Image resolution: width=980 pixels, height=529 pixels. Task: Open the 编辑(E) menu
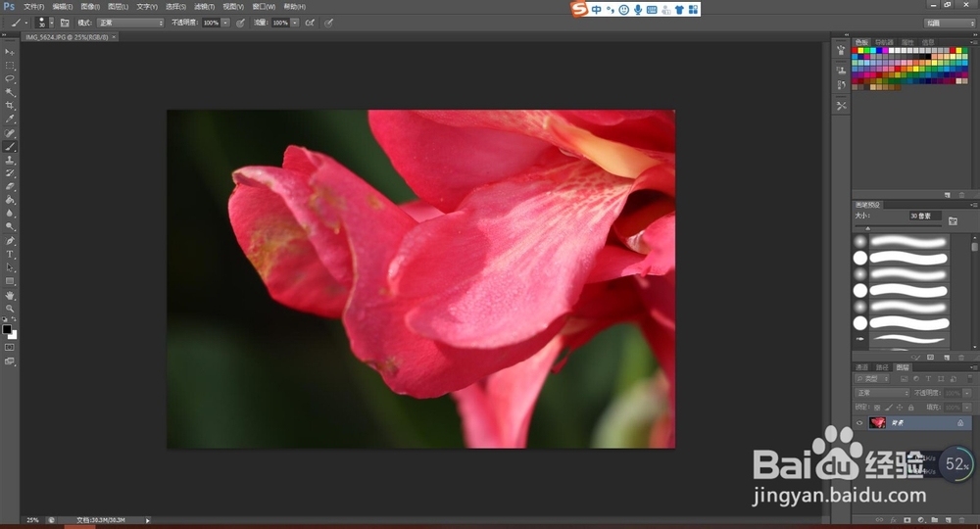63,6
